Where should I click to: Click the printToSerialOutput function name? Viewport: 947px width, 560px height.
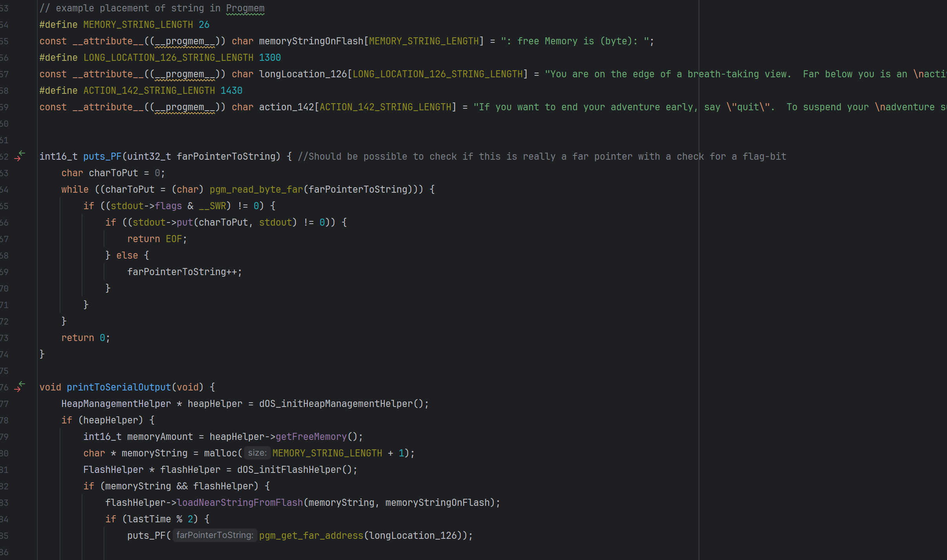(x=119, y=387)
